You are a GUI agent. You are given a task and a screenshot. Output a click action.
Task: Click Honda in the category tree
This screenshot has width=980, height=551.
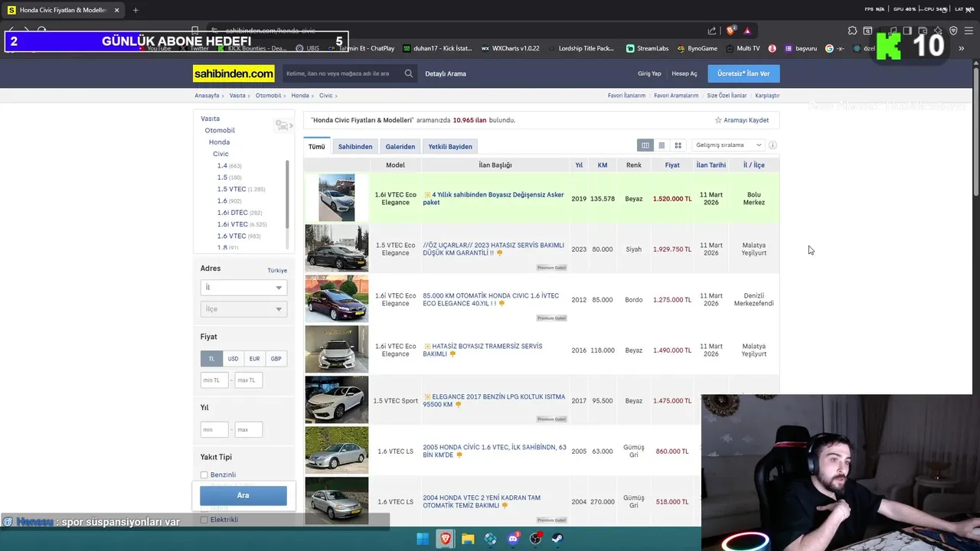click(219, 142)
